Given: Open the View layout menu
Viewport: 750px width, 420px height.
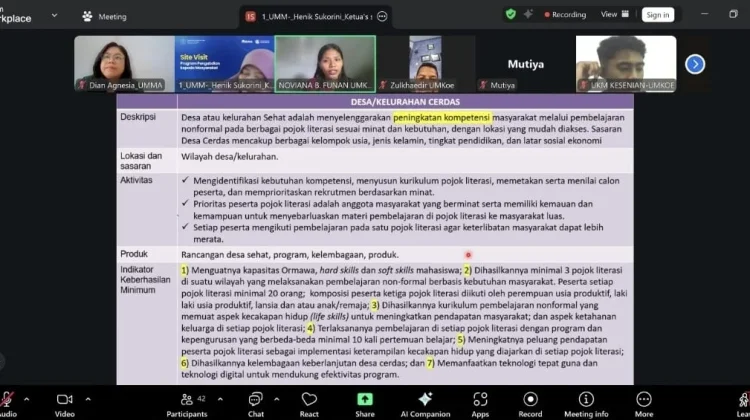Looking at the screenshot, I should click(615, 14).
